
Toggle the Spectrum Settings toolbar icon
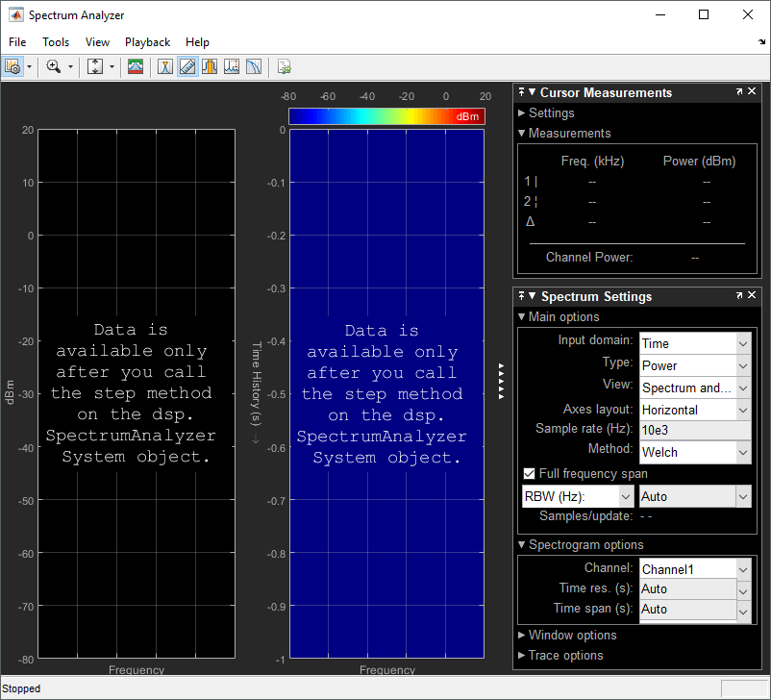(x=137, y=66)
